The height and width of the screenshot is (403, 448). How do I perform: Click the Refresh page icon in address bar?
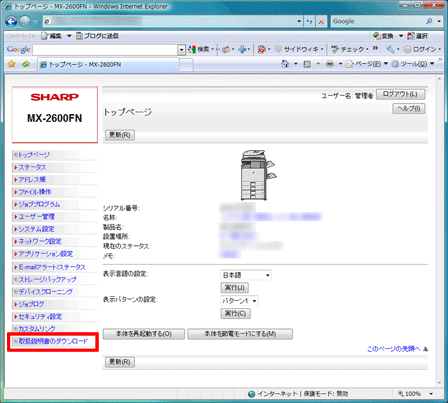click(310, 22)
